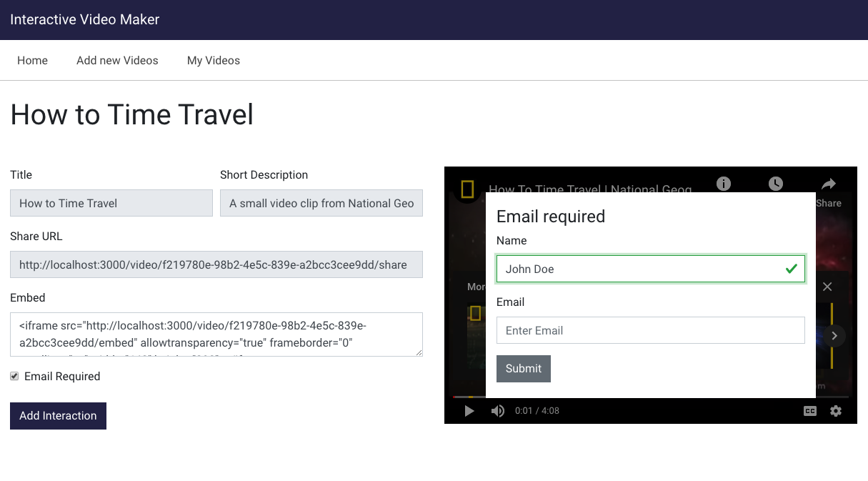Image resolution: width=868 pixels, height=481 pixels.
Task: Click the Email required dialog heading
Action: [551, 217]
